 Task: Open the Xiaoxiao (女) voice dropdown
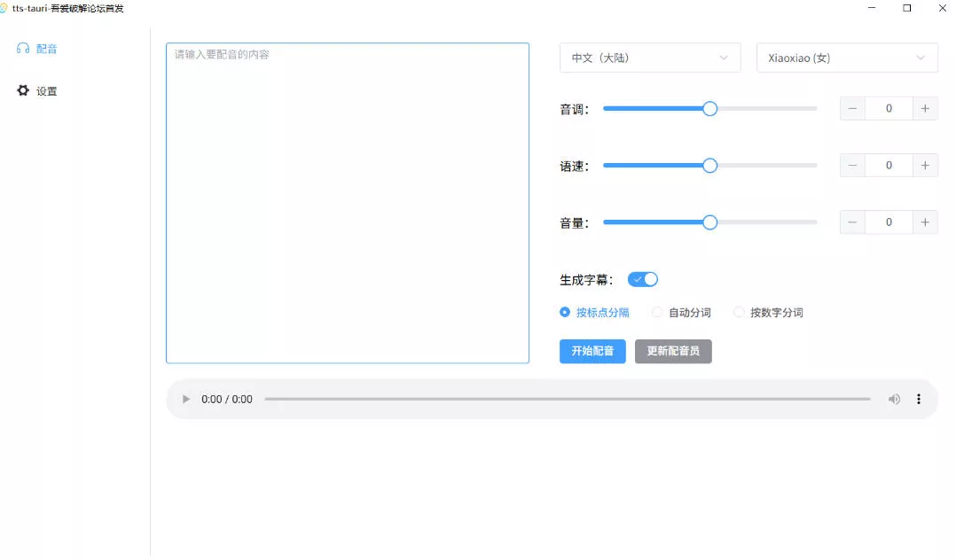click(x=847, y=58)
